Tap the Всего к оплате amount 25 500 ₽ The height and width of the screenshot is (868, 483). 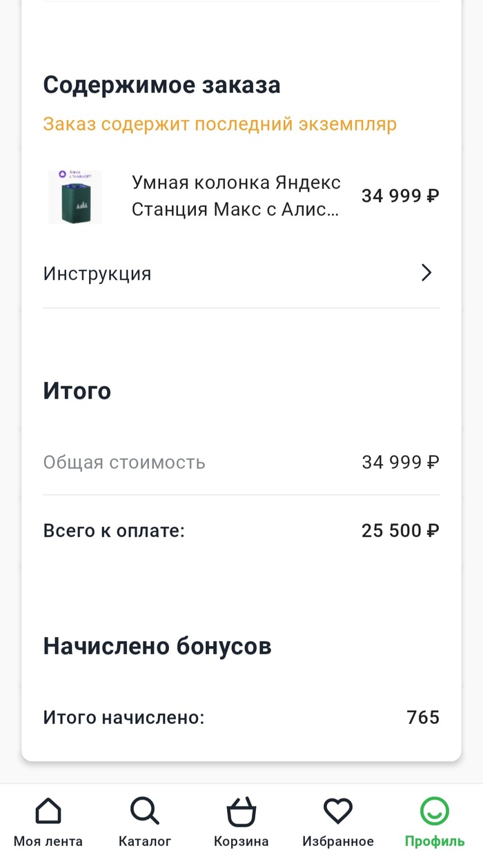pos(400,531)
